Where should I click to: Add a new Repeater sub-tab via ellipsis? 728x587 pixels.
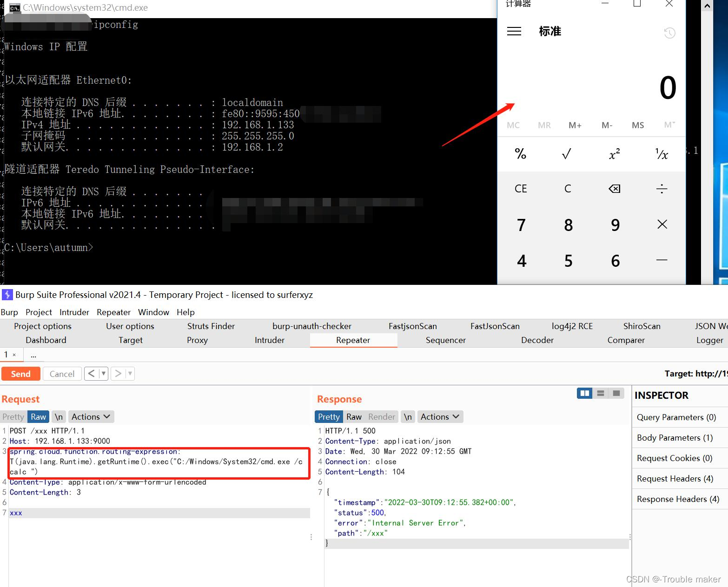point(33,355)
